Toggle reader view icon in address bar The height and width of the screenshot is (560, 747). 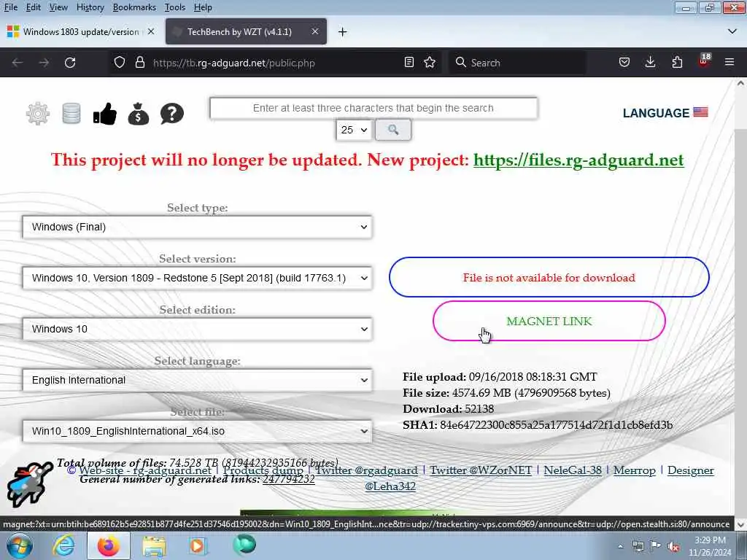[x=409, y=63]
